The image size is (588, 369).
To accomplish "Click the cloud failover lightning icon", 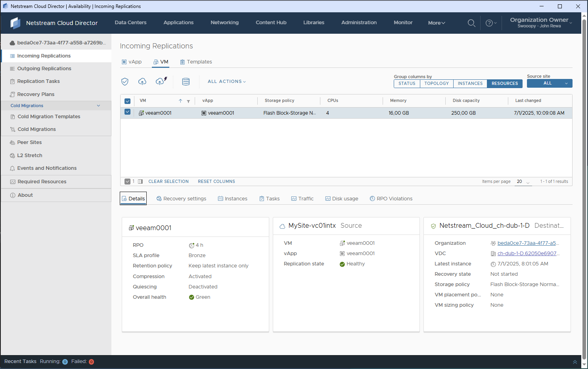I will (161, 81).
